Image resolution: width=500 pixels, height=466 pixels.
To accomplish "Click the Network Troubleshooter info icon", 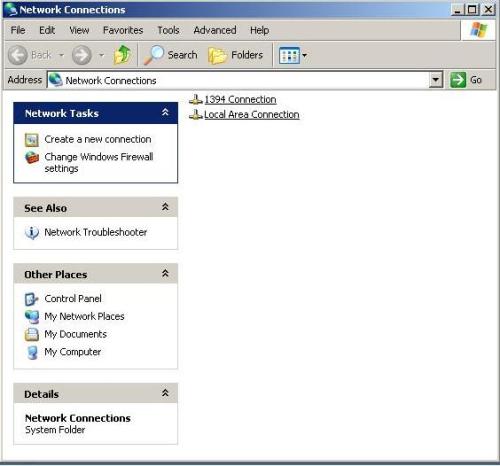I will (x=32, y=232).
